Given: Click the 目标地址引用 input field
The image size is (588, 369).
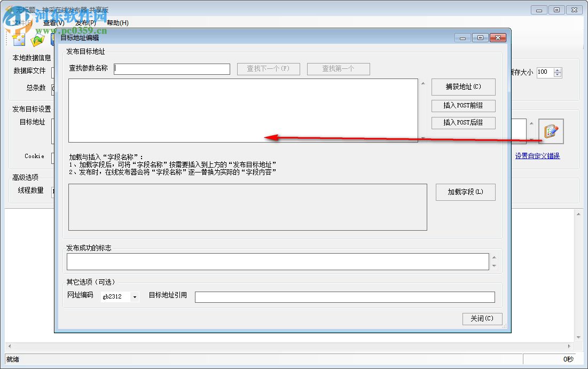Looking at the screenshot, I should click(345, 297).
